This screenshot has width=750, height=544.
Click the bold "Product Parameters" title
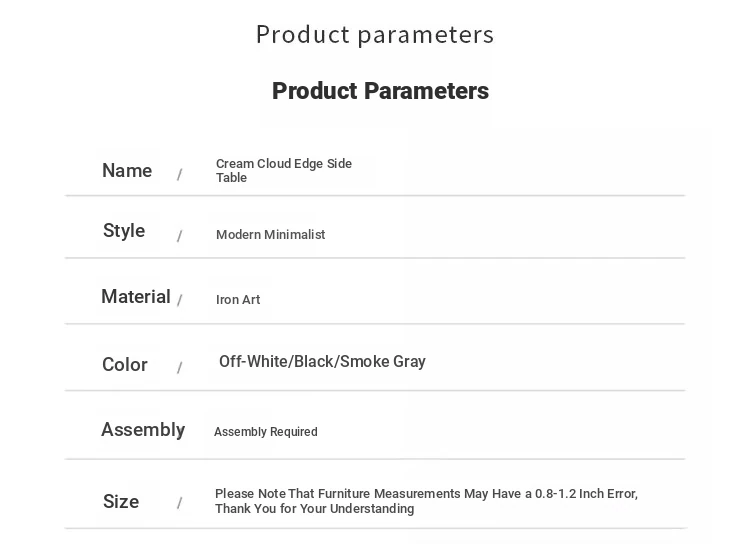(380, 91)
